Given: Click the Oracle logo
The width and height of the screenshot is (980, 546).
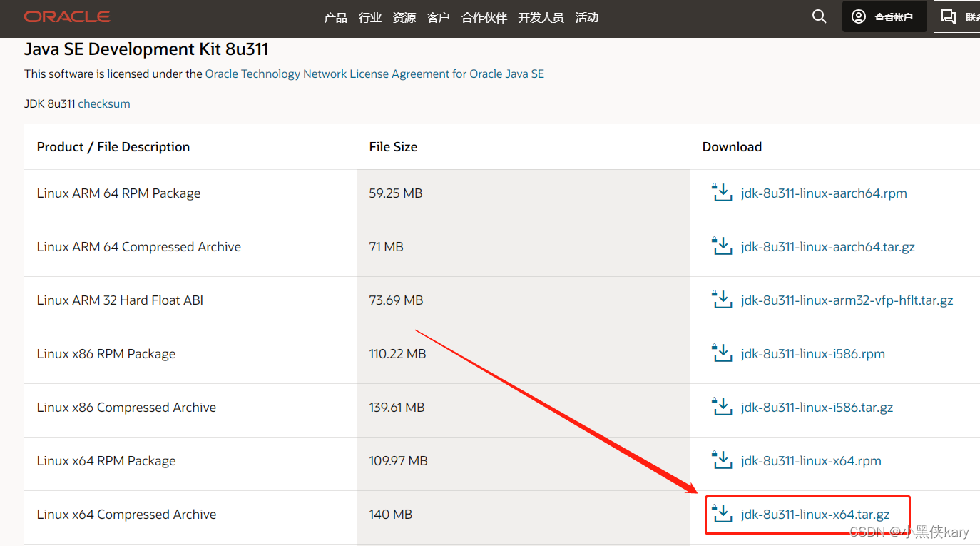Looking at the screenshot, I should pyautogui.click(x=67, y=16).
